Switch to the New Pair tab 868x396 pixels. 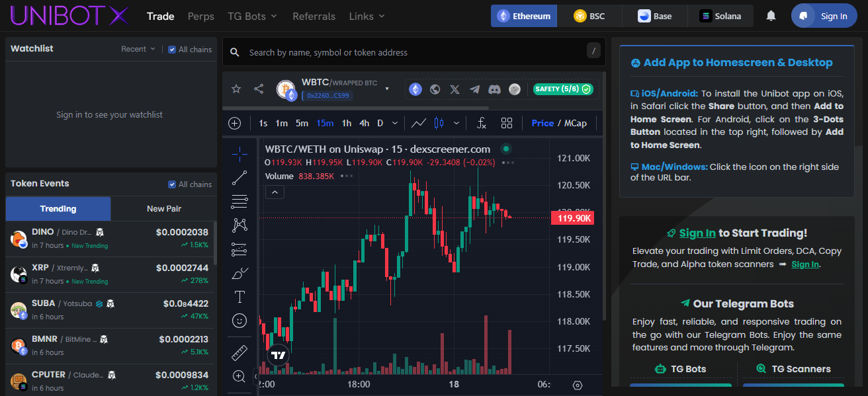point(163,208)
